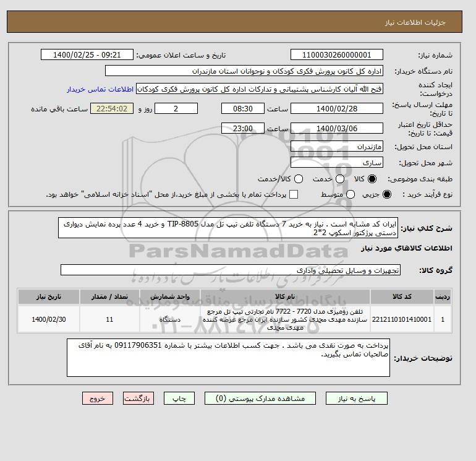This screenshot has width=476, height=461.
Task: Click مشاهده مدارک پیوستی (0) button
Action: [260, 399]
